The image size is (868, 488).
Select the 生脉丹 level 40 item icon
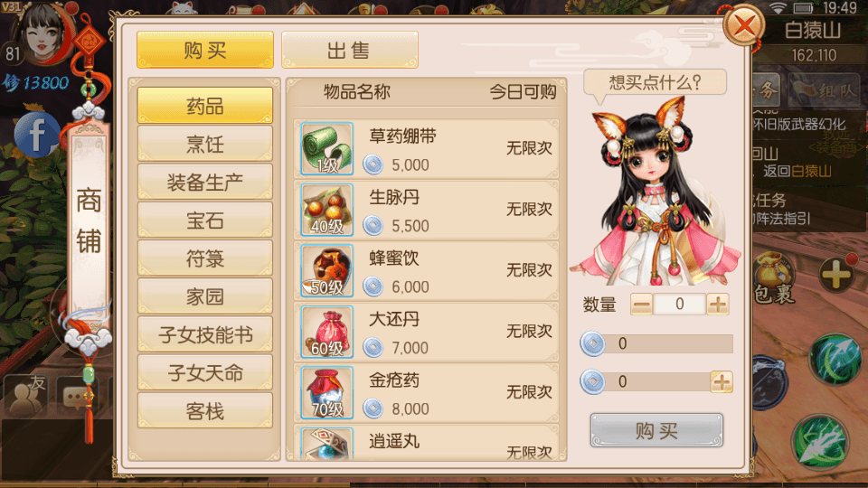coord(327,210)
